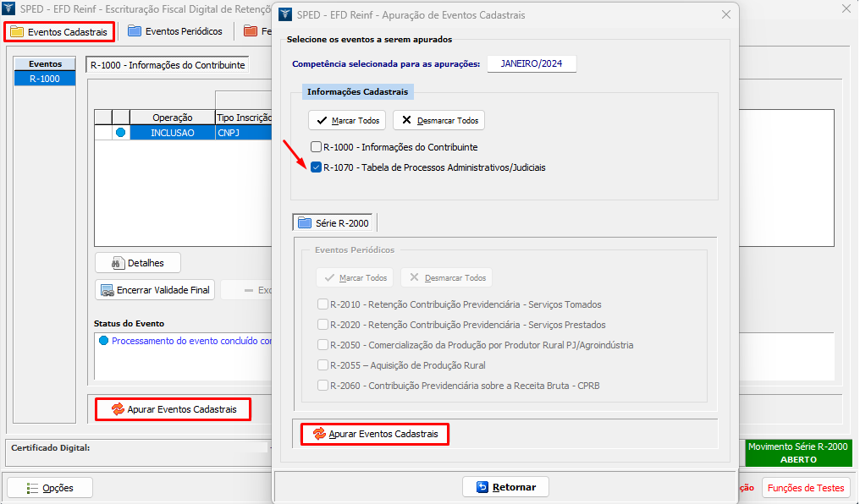860x504 pixels.
Task: Uncheck R-1070 Tabela de Processos checkbox
Action: 317,167
